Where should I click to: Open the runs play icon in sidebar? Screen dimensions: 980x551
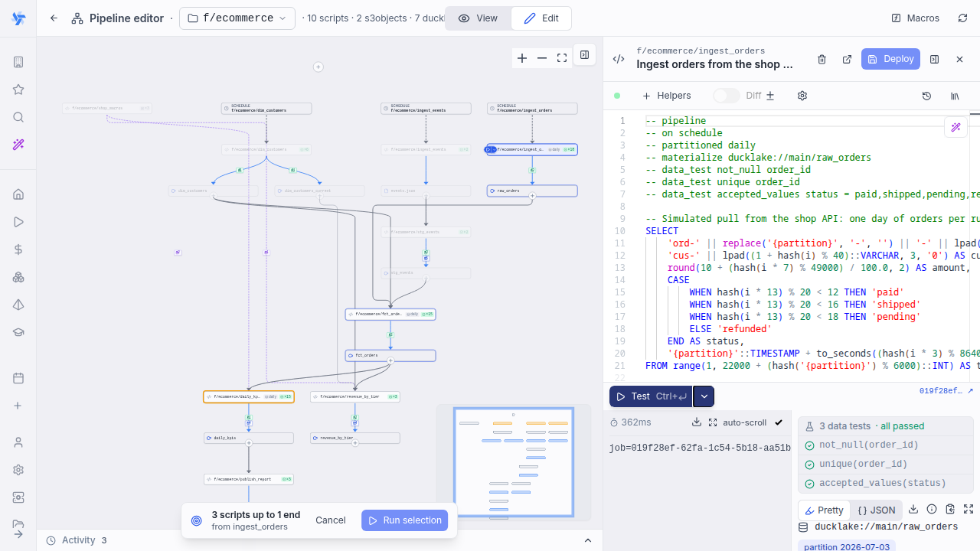(18, 222)
